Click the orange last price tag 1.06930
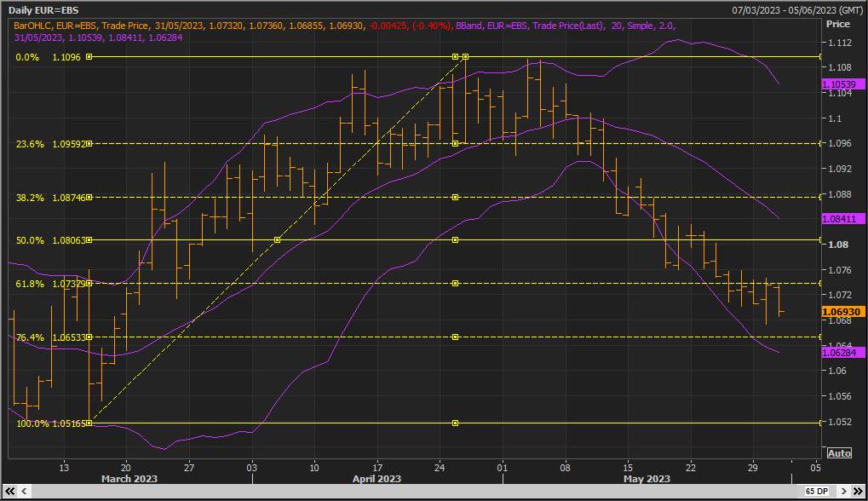Image resolution: width=868 pixels, height=501 pixels. pos(842,312)
